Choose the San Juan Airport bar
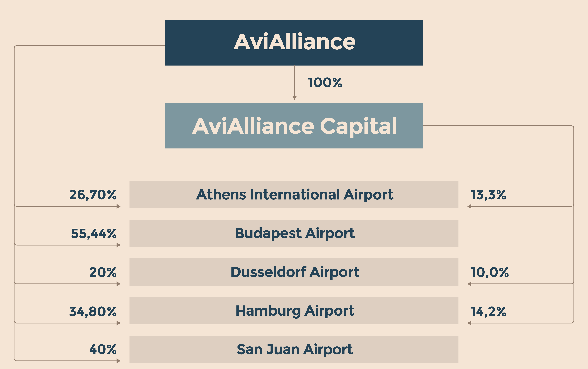 [294, 349]
